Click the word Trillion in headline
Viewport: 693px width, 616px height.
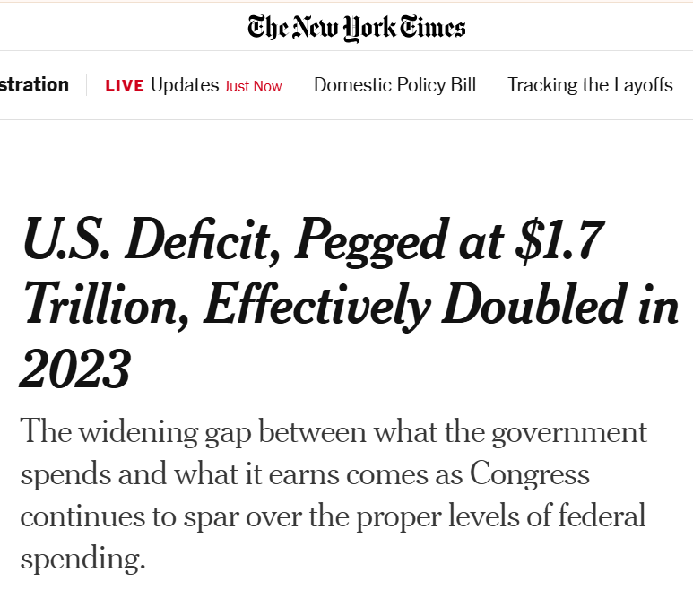(101, 307)
